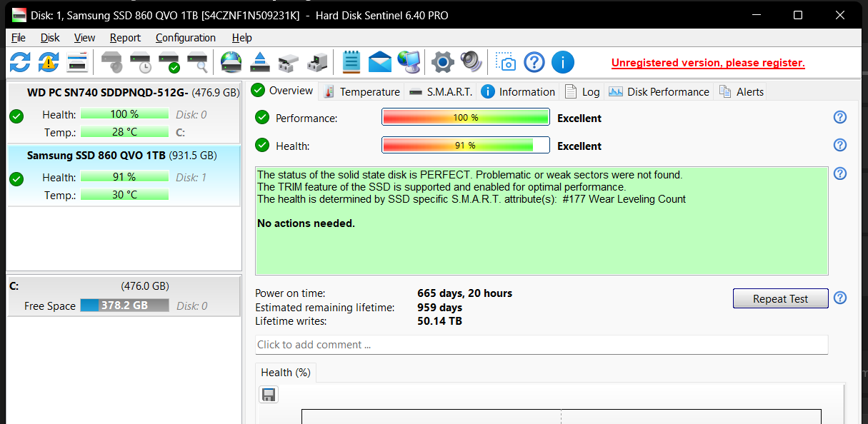Click the blue Refresh arrows icon
868x424 pixels.
pyautogui.click(x=20, y=62)
